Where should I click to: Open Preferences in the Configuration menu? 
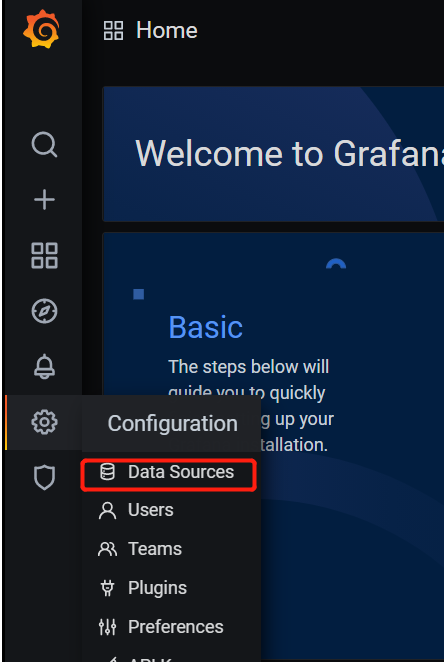pyautogui.click(x=160, y=627)
